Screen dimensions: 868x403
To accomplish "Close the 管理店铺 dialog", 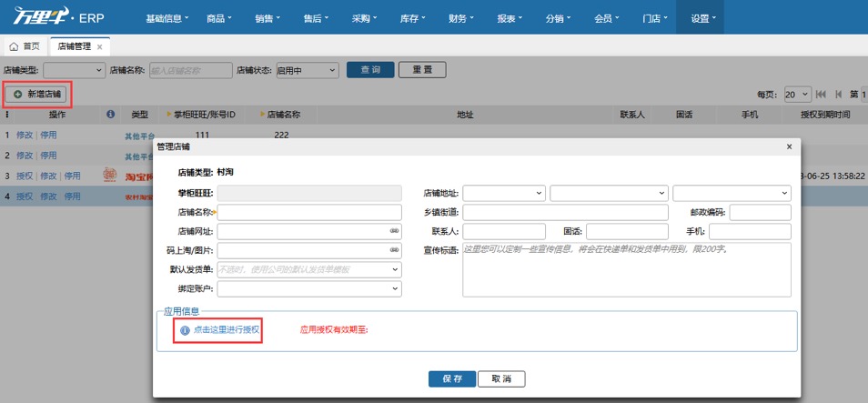I will [x=790, y=146].
